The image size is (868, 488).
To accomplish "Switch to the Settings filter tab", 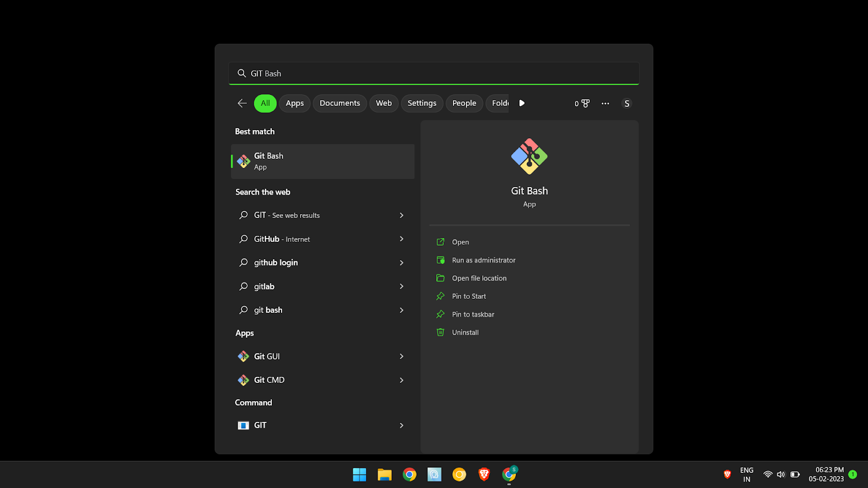I will click(422, 103).
